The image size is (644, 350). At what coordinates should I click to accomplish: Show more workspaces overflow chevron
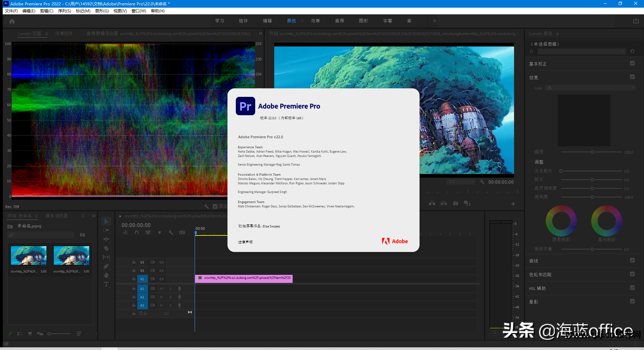[x=434, y=21]
